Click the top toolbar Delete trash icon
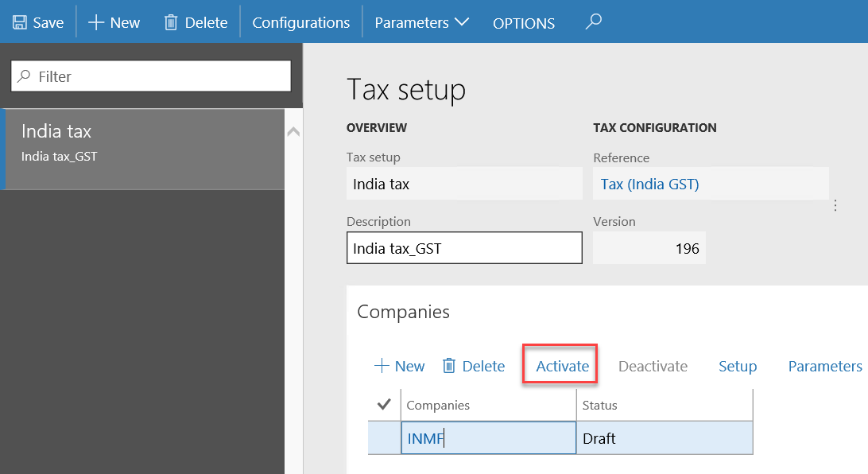 [x=171, y=23]
